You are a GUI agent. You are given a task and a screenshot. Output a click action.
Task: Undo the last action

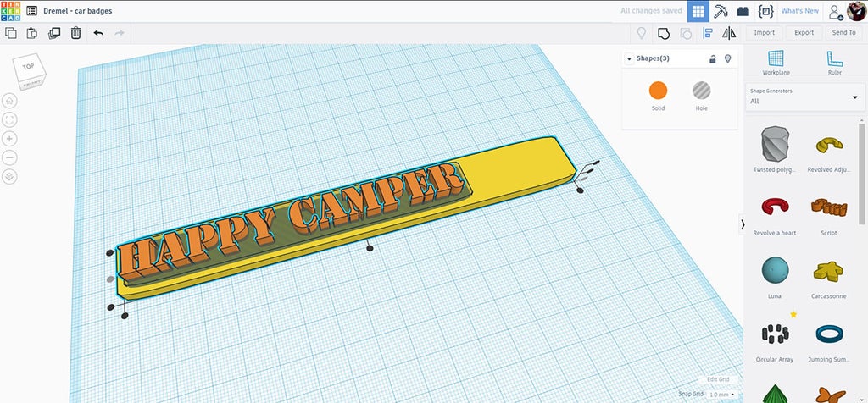(x=98, y=33)
